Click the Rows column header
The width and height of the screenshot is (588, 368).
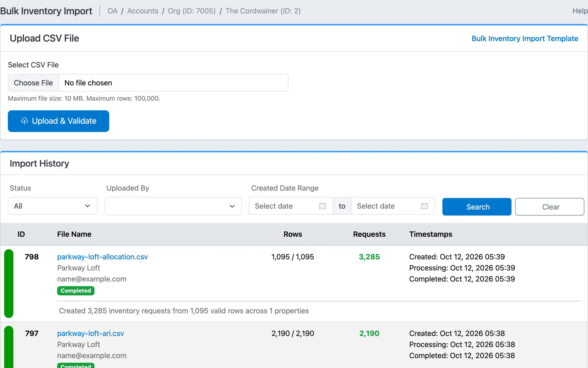tap(293, 234)
